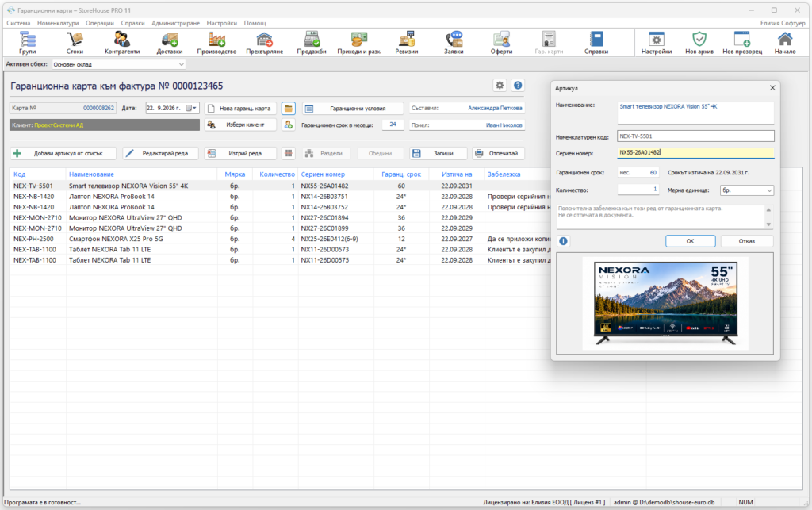
Task: Open the Прехвърляне toolbar icon
Action: point(264,43)
